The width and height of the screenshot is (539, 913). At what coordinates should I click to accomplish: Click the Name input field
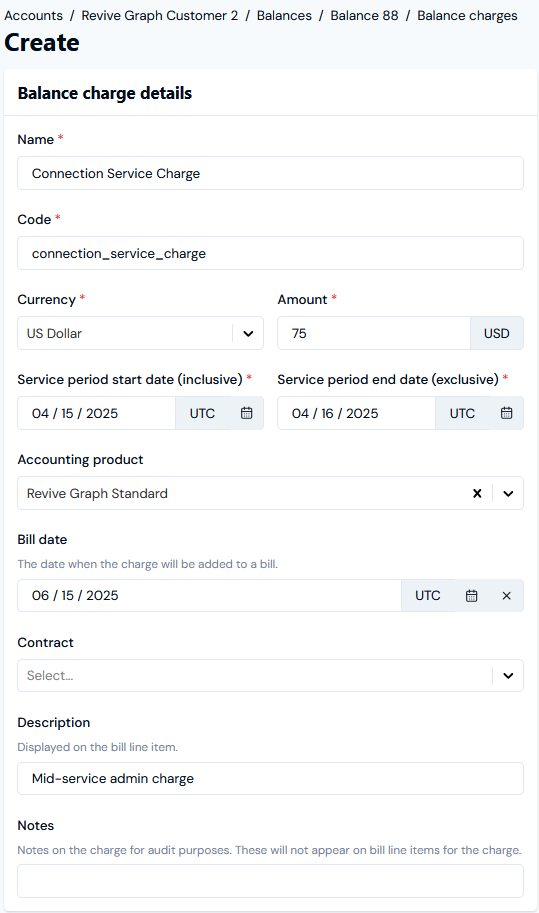[271, 173]
